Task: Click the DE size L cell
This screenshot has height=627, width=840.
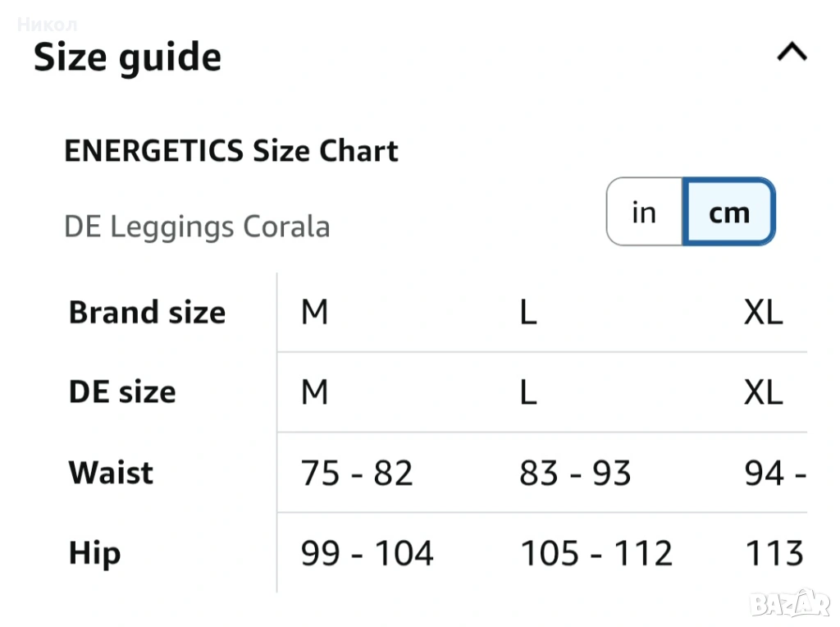Action: tap(528, 392)
